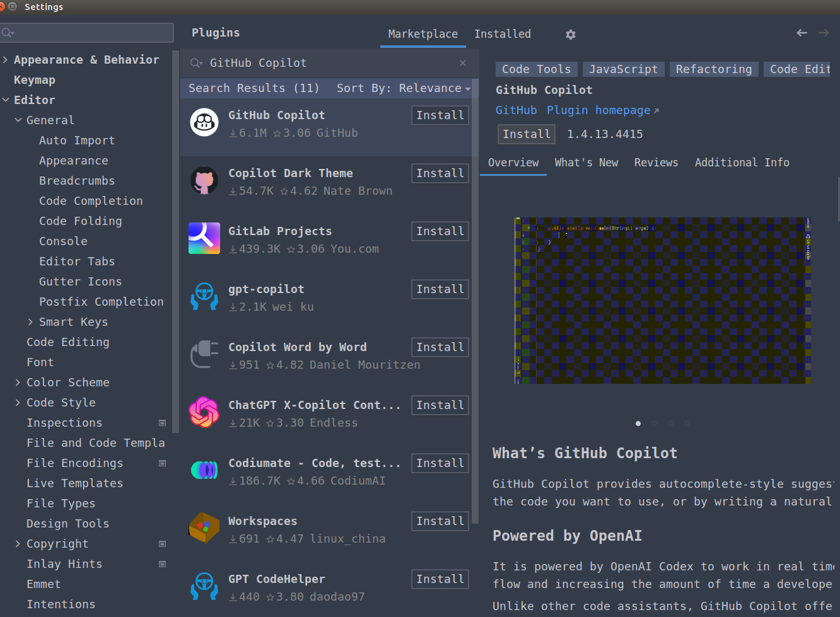This screenshot has width=840, height=617.
Task: Click the settings search magnifier icon
Action: [x=8, y=33]
